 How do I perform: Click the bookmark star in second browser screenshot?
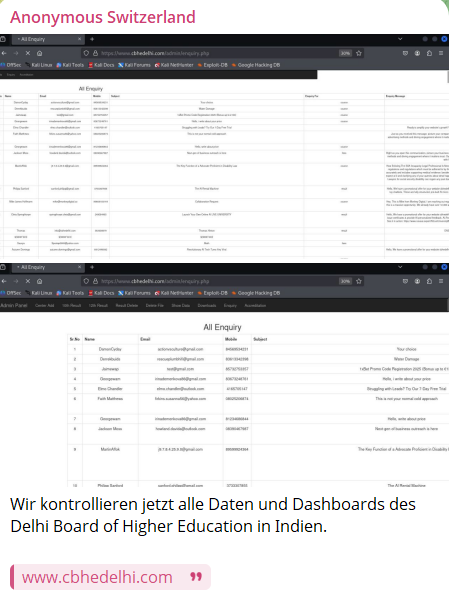click(359, 281)
